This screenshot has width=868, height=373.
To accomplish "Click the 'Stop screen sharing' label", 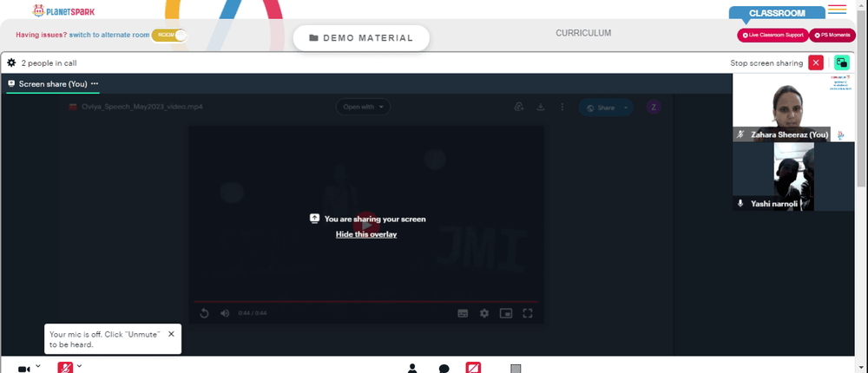I will point(766,63).
